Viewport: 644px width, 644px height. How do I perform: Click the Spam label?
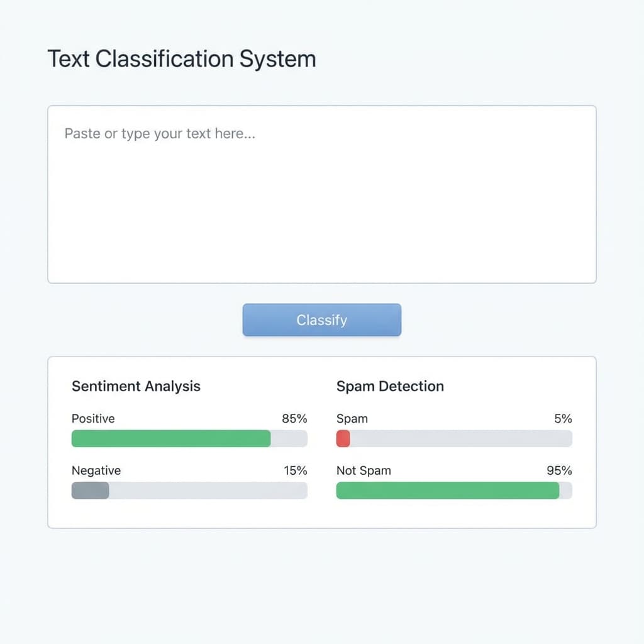click(x=352, y=418)
